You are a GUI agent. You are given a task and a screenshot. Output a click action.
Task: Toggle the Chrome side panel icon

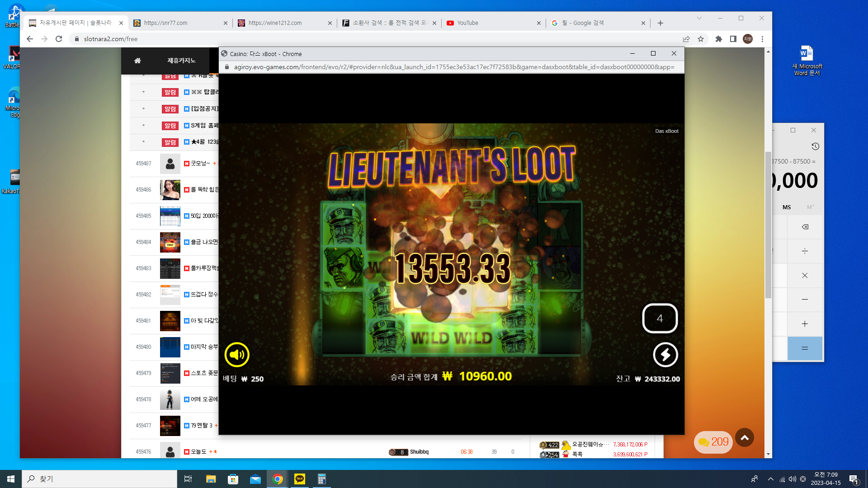(x=733, y=39)
